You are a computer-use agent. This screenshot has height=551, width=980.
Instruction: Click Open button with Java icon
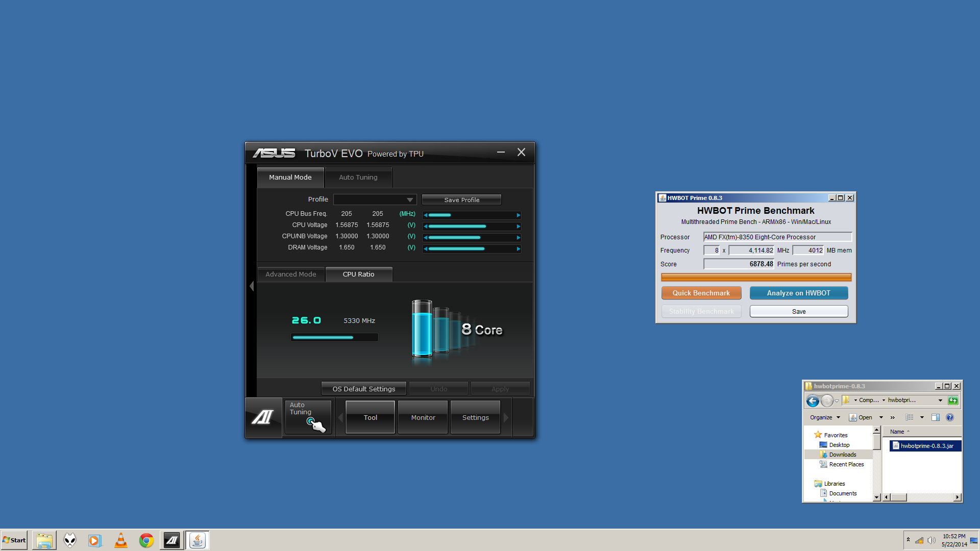pos(861,417)
